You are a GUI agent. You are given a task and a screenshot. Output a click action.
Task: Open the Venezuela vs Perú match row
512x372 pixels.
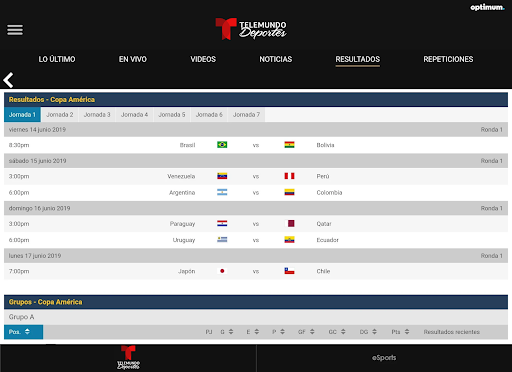[x=256, y=176]
